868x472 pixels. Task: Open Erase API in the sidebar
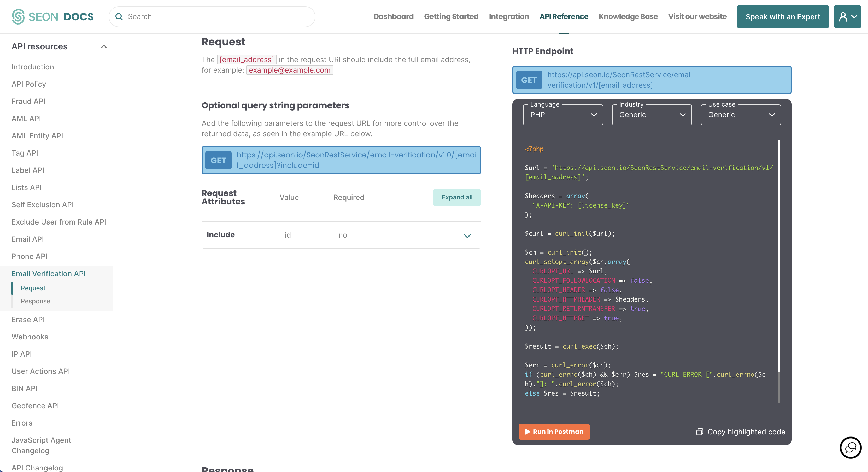[28, 319]
